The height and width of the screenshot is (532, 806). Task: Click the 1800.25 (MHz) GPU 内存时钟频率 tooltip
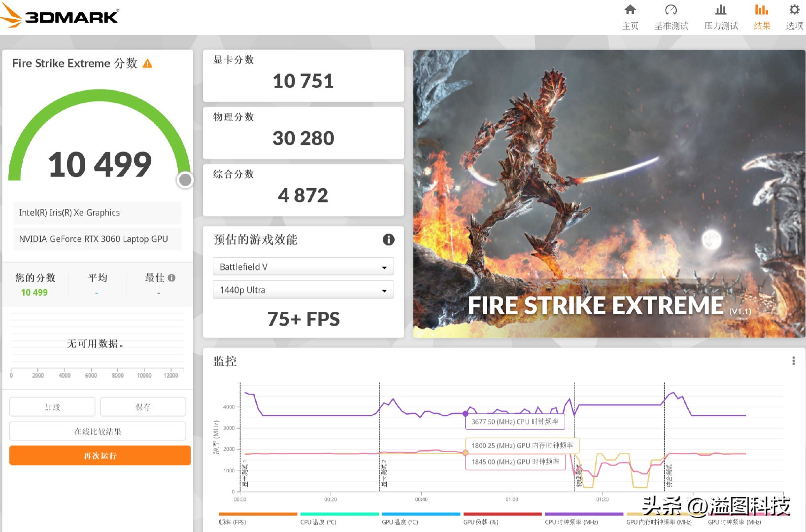[x=522, y=445]
